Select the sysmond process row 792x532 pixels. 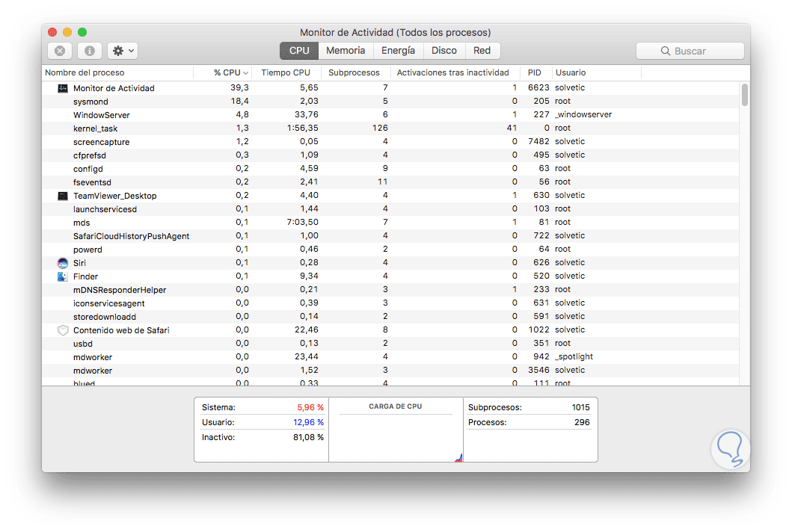coord(390,102)
